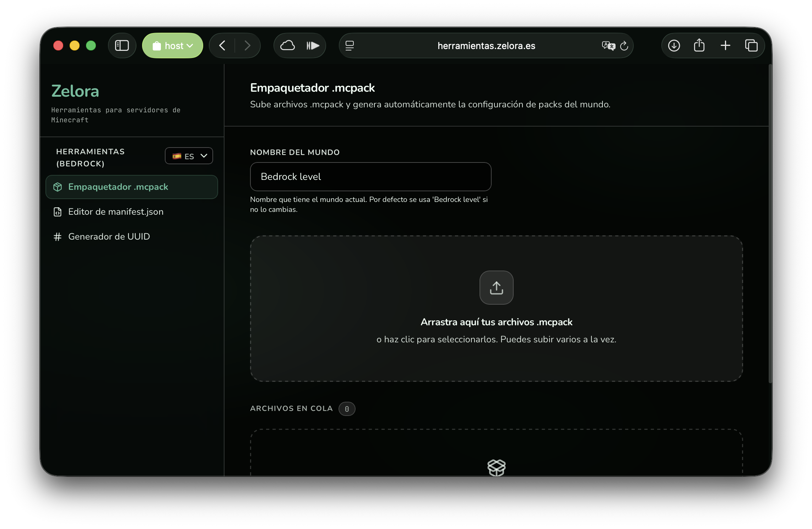Show the downloads list
The width and height of the screenshot is (812, 529).
674,46
